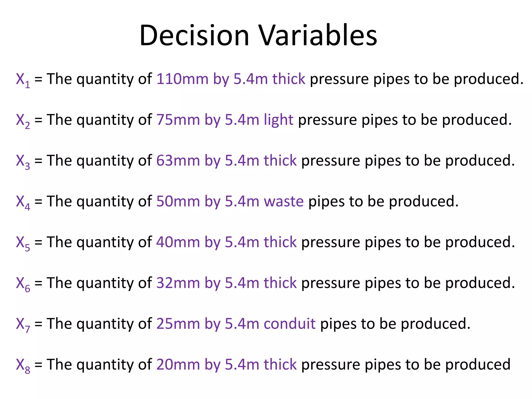The height and width of the screenshot is (399, 532).
Task: Click "pressure pipes to be produced" in X1 line
Action: [416, 79]
